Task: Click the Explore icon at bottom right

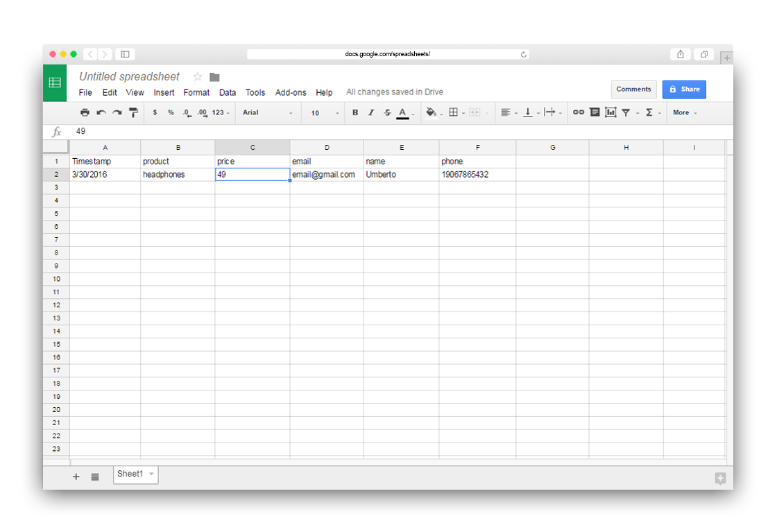Action: click(721, 478)
